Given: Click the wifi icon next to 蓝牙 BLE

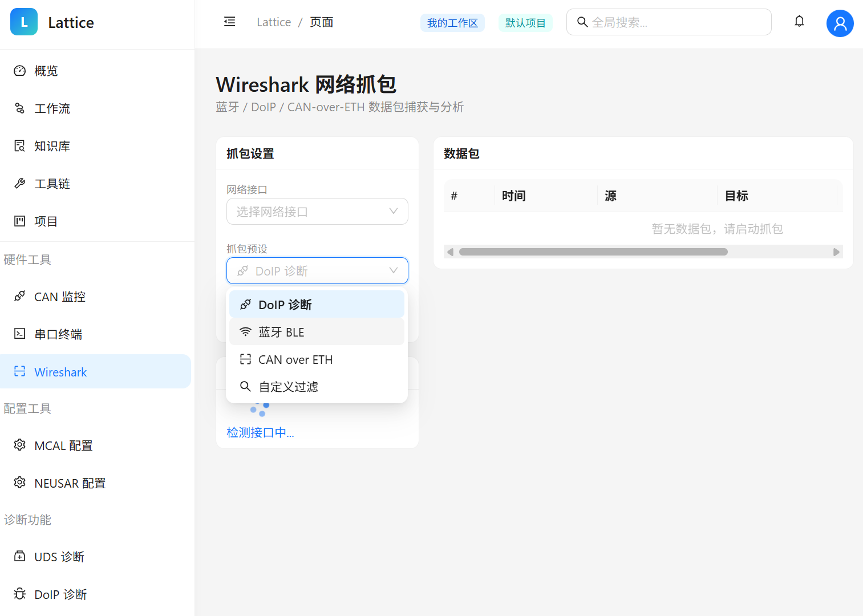Looking at the screenshot, I should (x=245, y=332).
